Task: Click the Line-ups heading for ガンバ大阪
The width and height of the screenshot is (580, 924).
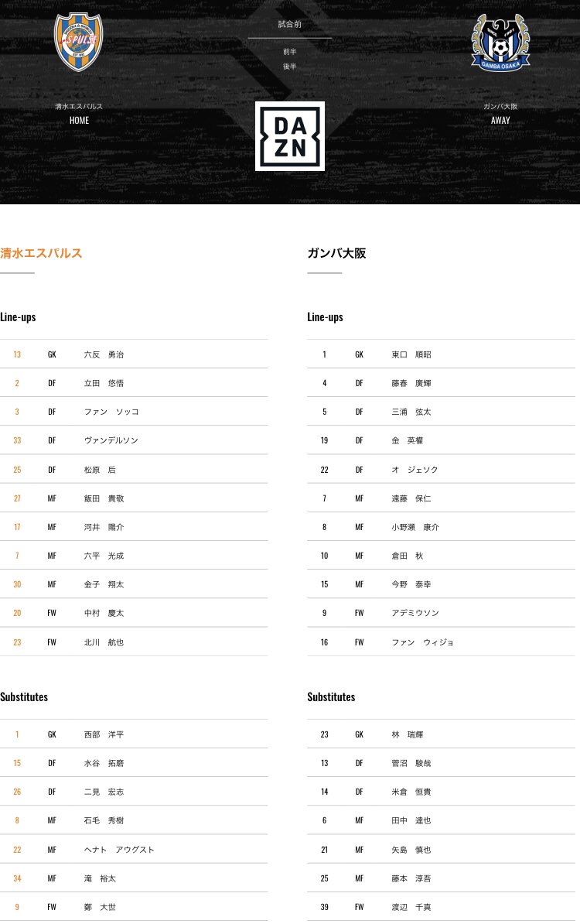Action: (x=325, y=317)
